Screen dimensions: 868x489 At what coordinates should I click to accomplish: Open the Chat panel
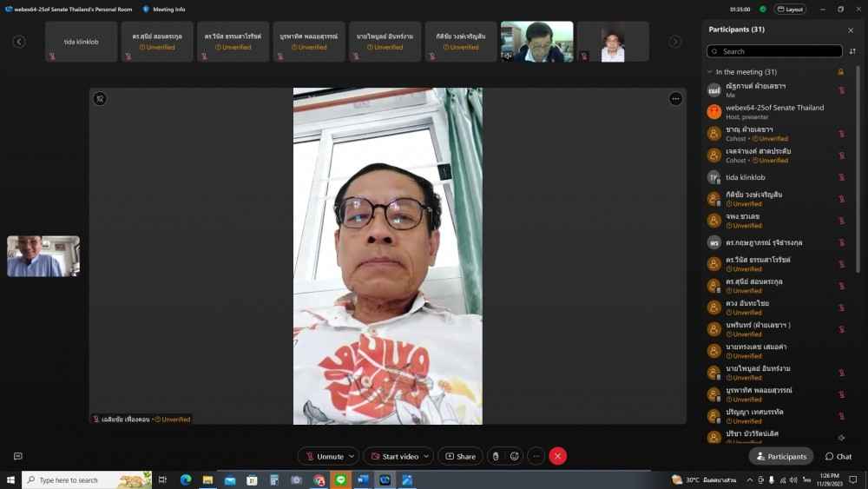tap(838, 456)
